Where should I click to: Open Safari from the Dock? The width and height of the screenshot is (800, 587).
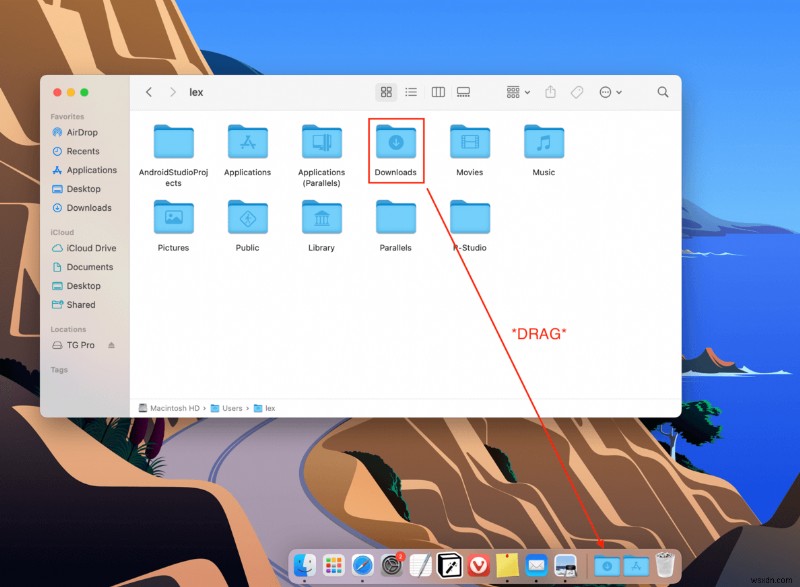coord(361,563)
